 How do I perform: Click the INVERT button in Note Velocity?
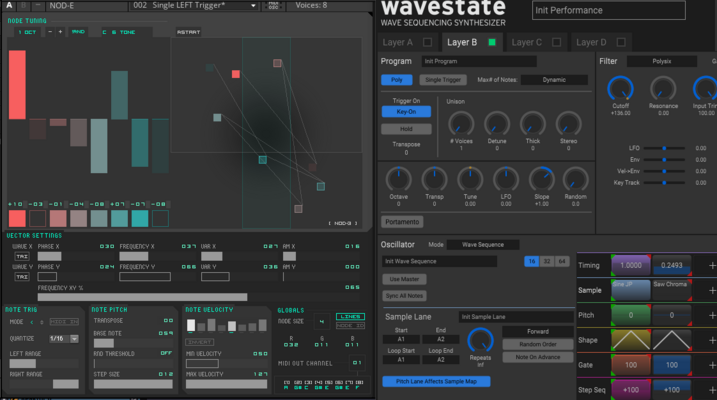point(199,342)
